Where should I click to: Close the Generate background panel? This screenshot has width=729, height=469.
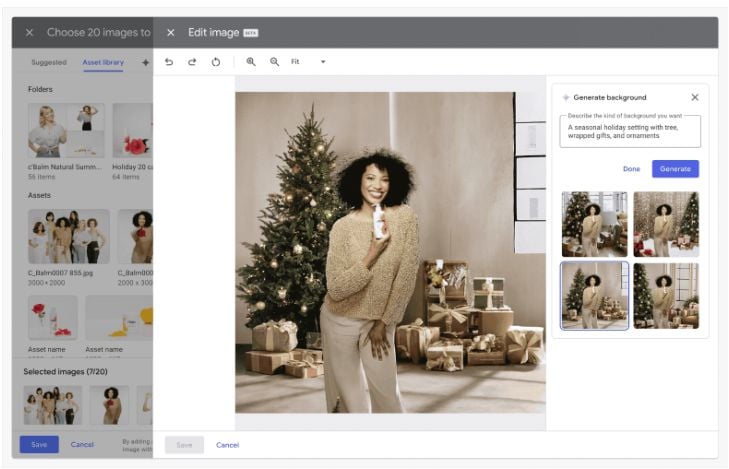695,97
